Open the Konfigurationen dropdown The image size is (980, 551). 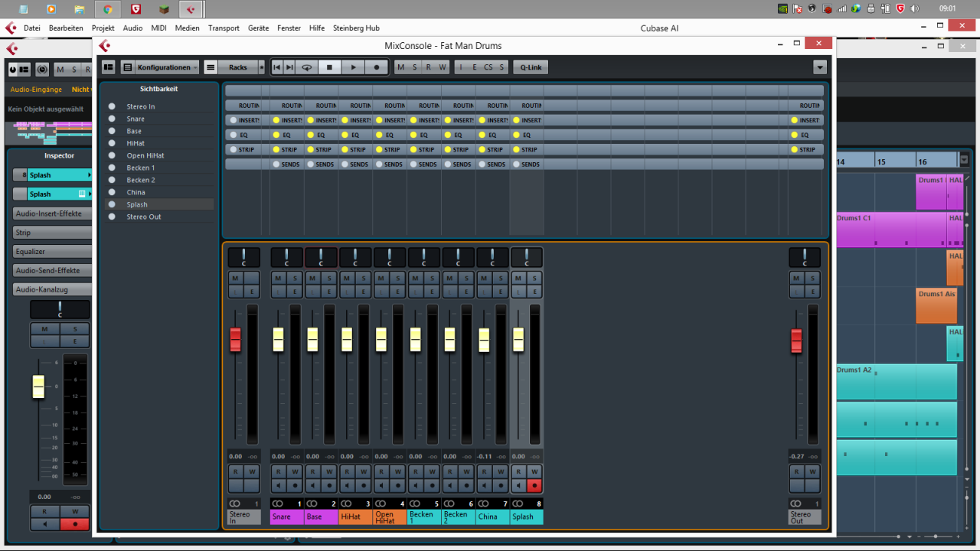click(167, 67)
